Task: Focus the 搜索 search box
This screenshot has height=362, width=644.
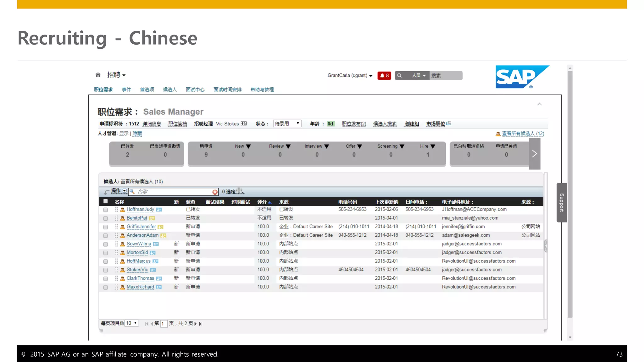Action: (446, 75)
